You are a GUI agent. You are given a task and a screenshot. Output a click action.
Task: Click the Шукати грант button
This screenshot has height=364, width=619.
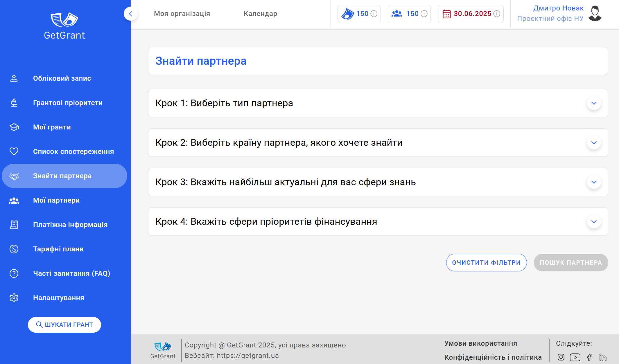click(x=64, y=325)
